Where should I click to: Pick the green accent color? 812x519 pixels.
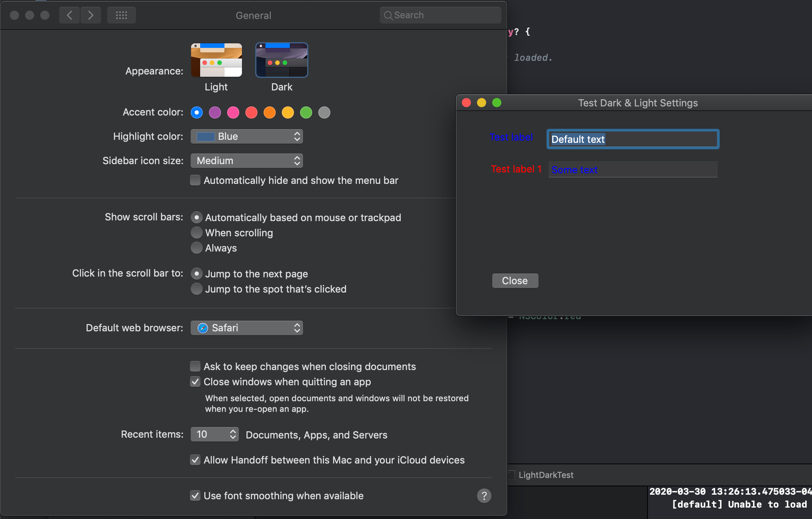[x=306, y=112]
